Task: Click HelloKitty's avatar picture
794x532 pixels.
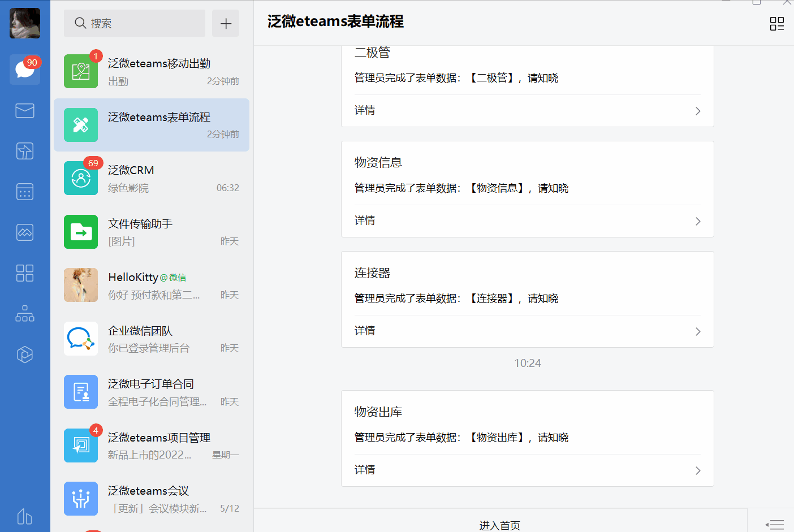Action: 81,285
